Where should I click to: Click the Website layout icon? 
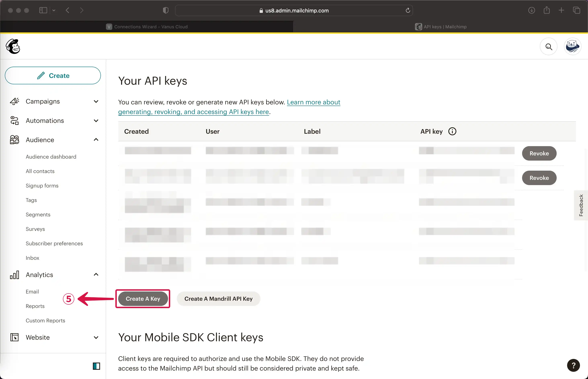pyautogui.click(x=14, y=337)
